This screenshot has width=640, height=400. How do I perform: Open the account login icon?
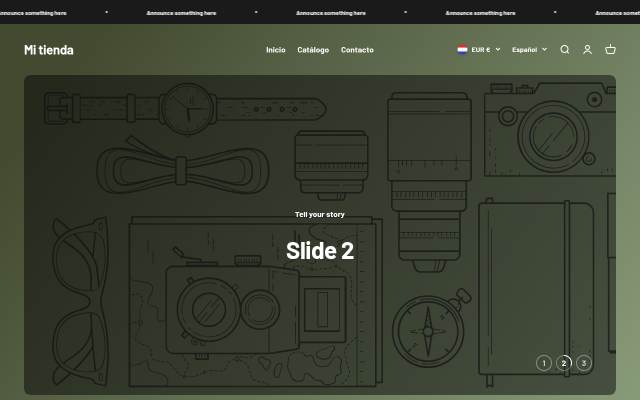[587, 50]
